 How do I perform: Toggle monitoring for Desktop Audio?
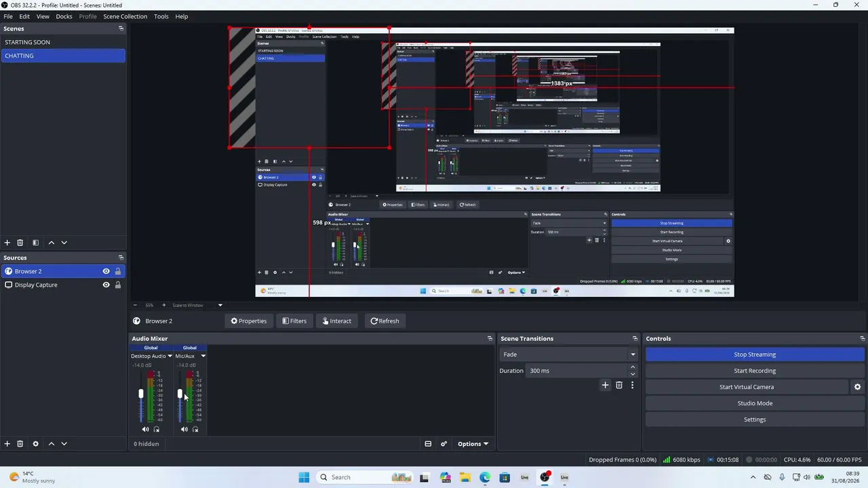(157, 429)
